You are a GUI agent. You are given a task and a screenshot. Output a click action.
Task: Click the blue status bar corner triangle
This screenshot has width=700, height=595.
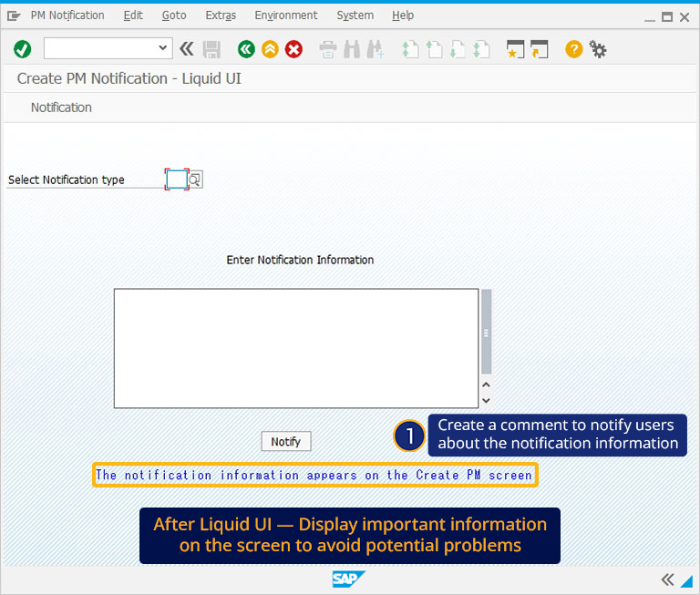pos(686,580)
